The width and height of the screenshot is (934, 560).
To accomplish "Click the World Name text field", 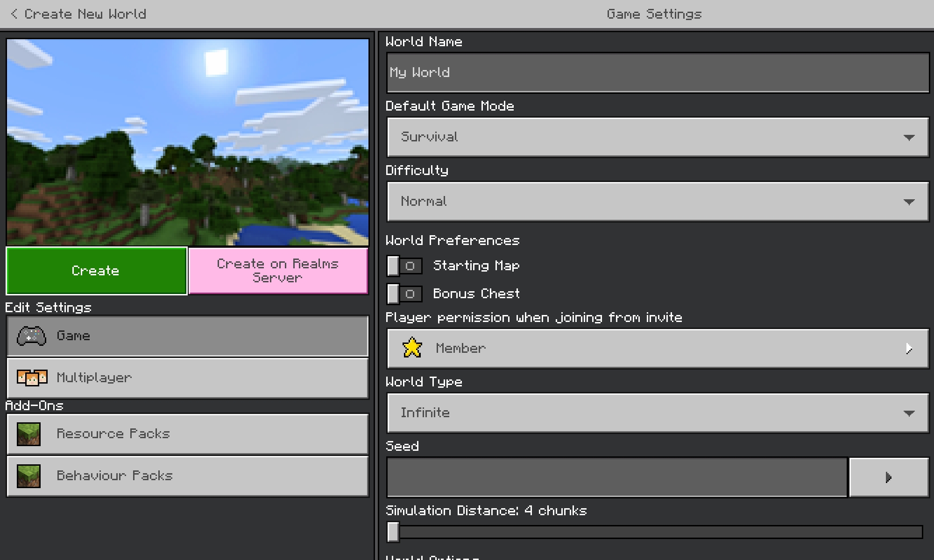I will point(657,73).
